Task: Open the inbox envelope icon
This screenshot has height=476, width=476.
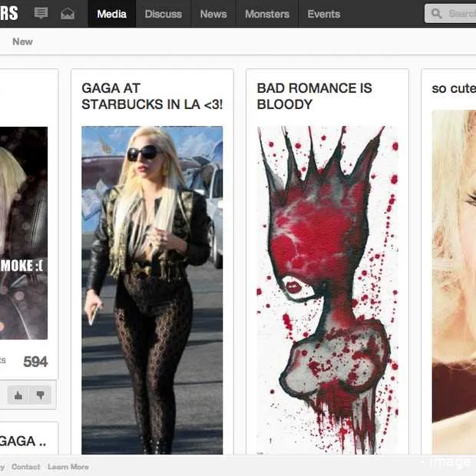Action: click(x=68, y=14)
